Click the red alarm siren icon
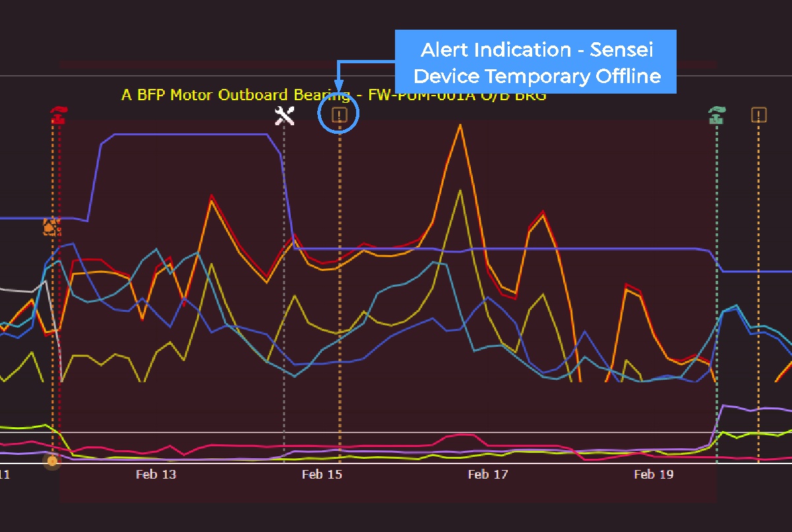 [59, 115]
